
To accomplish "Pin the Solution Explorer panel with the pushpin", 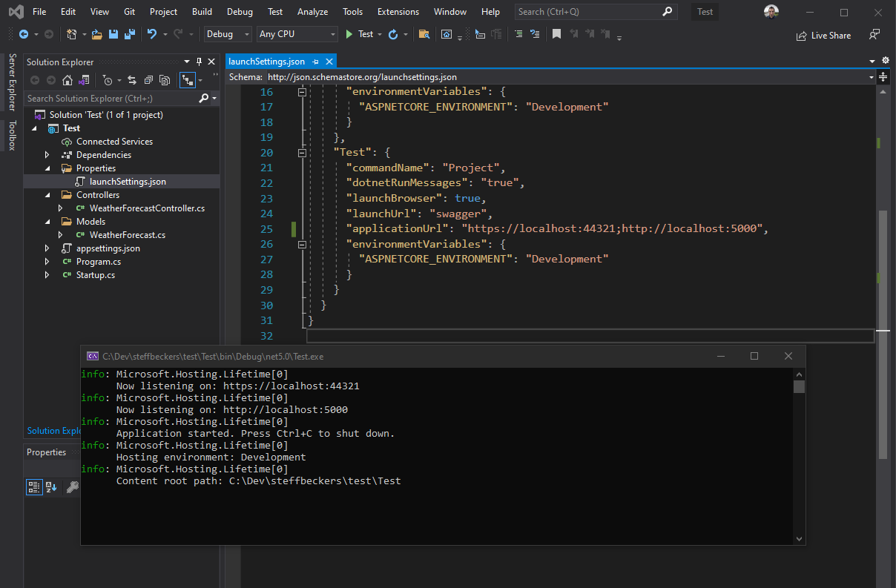I will (x=199, y=62).
